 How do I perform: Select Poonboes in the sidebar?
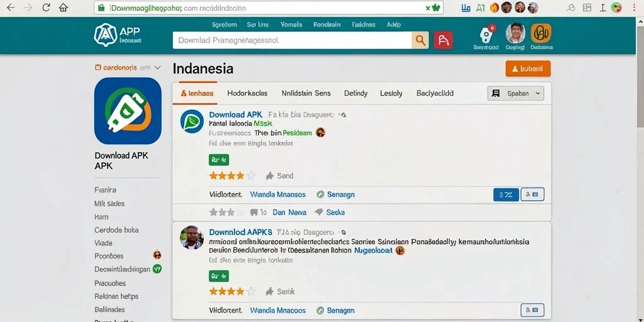pyautogui.click(x=109, y=255)
